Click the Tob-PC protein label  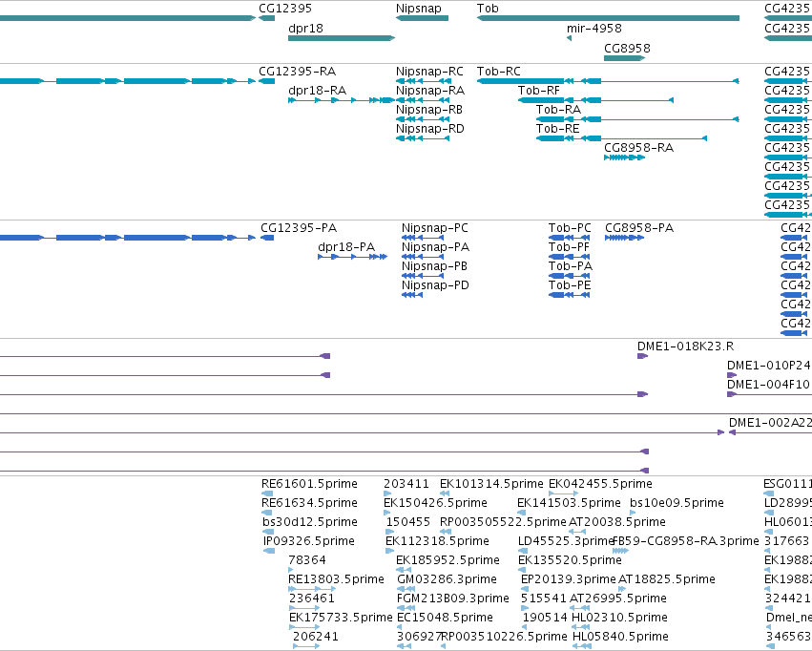[x=570, y=228]
